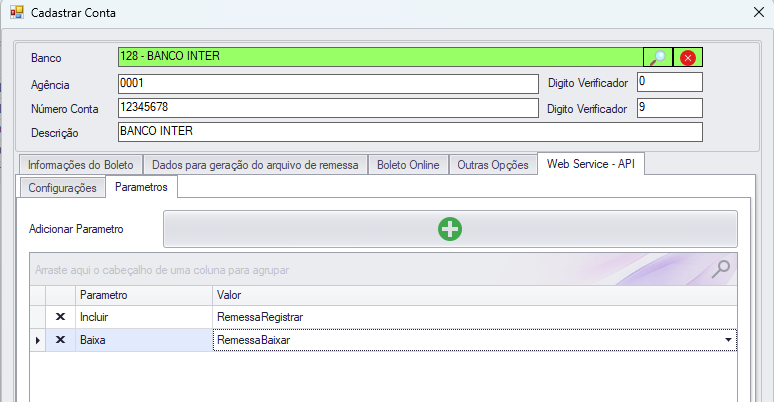Clear the bank with the red X icon
Image resolution: width=774 pixels, height=402 pixels.
click(x=688, y=57)
